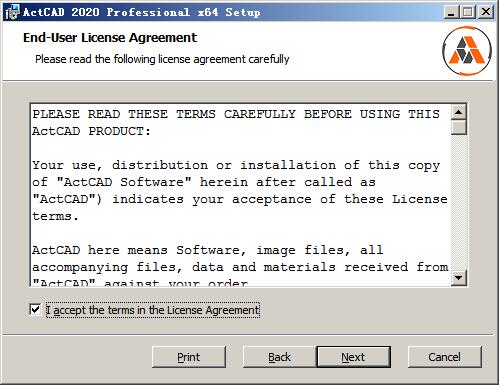The width and height of the screenshot is (499, 385).
Task: Cancel the ActCAD installation
Action: (445, 357)
